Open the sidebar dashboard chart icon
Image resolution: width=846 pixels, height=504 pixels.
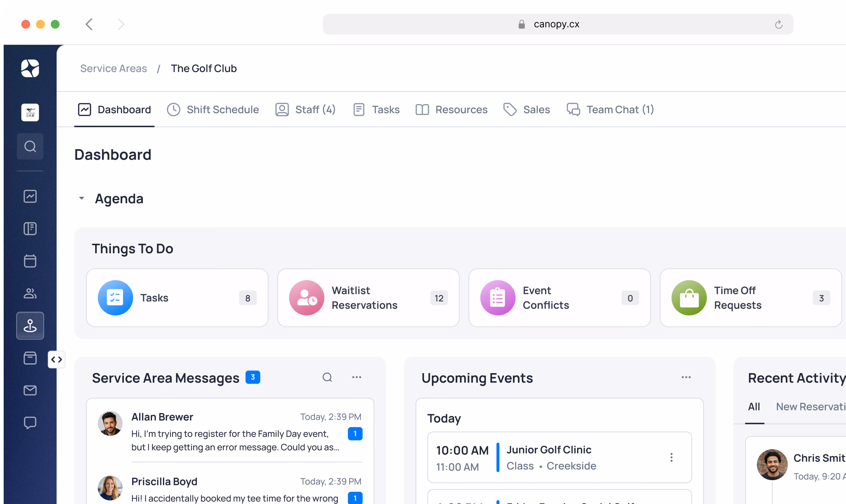[30, 196]
